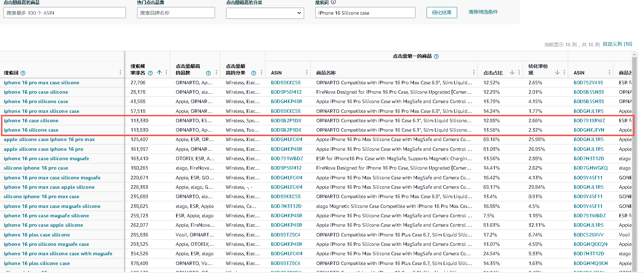
Task: Click the 清除筛选条件 link
Action: 483,12
